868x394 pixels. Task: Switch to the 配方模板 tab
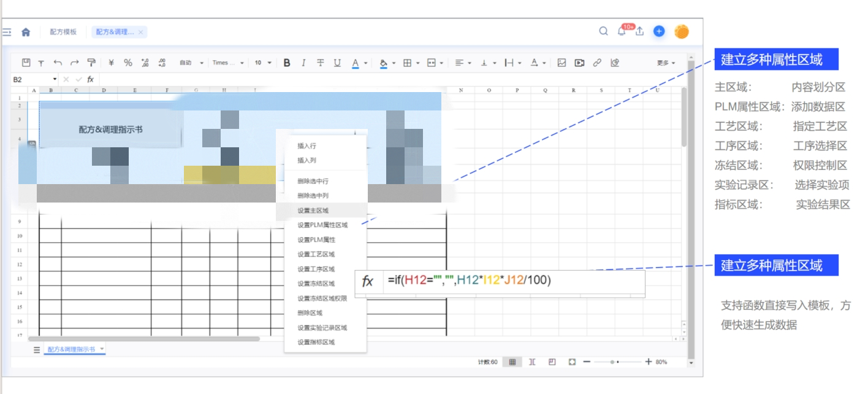coord(63,32)
